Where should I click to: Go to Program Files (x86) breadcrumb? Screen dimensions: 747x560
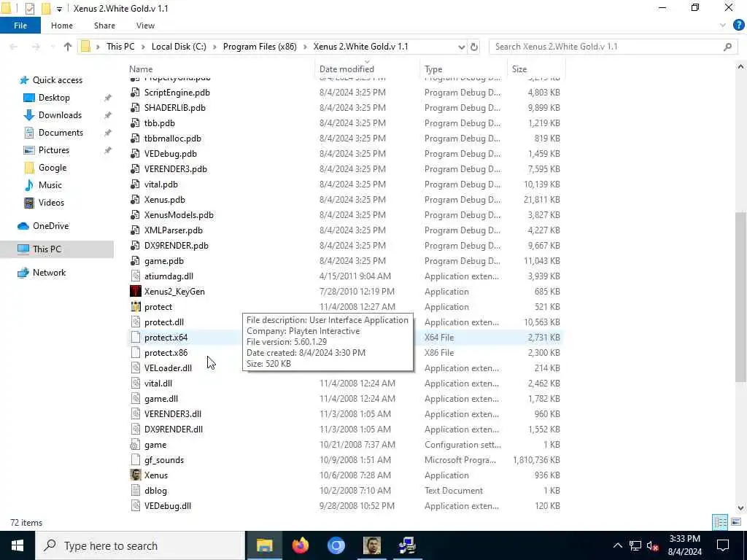pos(260,47)
